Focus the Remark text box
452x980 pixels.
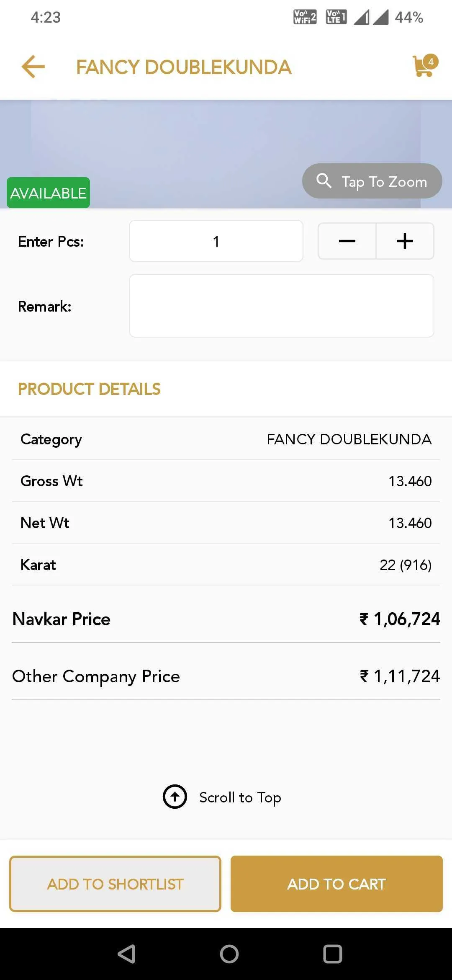coord(282,306)
